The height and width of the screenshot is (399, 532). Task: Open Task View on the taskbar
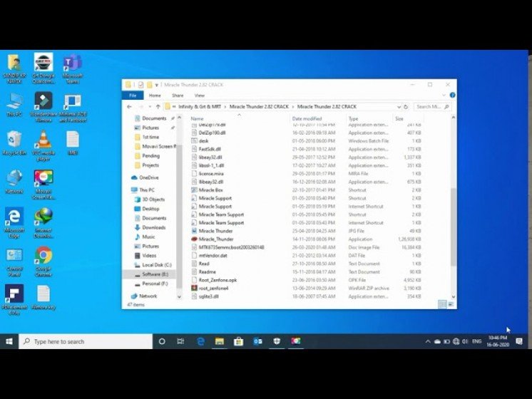(x=180, y=341)
